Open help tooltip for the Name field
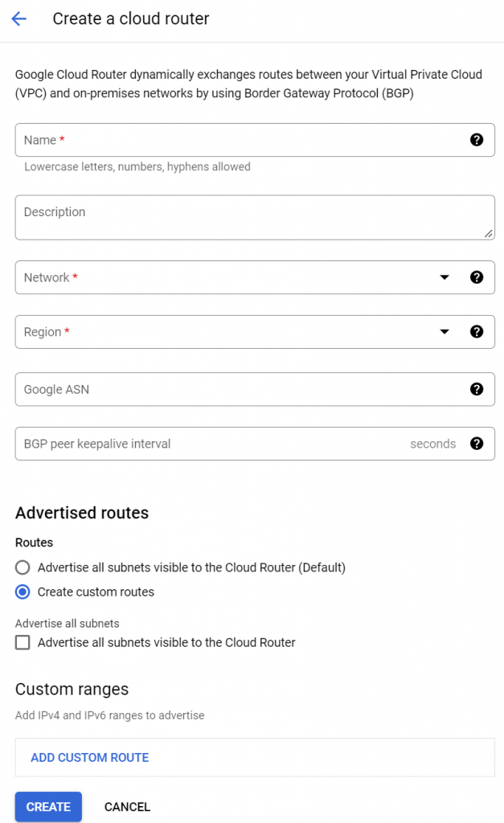The height and width of the screenshot is (823, 504). coord(476,140)
